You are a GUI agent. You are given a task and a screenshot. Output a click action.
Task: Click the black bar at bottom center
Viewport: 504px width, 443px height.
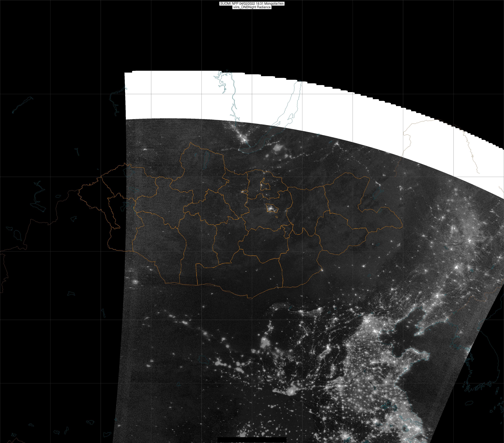tap(252, 440)
